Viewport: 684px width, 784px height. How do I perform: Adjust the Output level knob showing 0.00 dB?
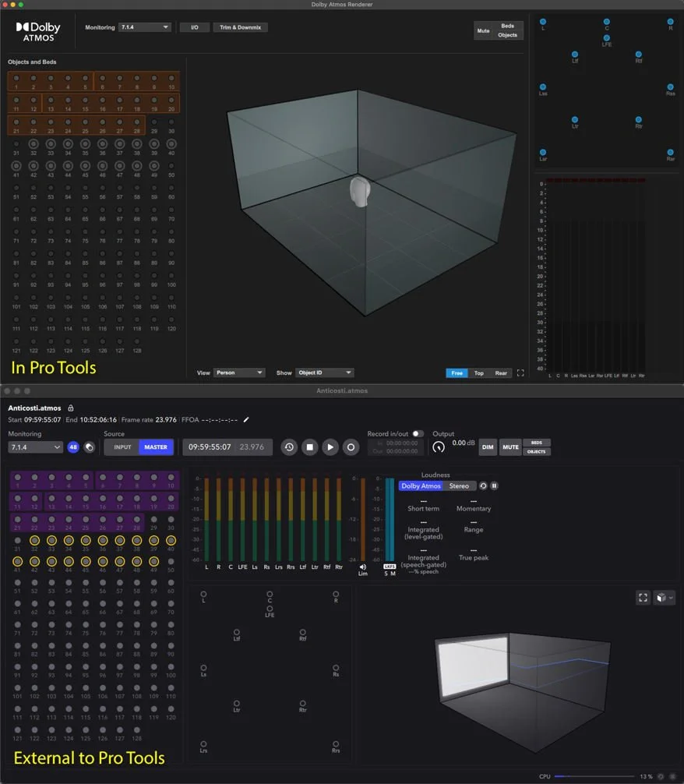pos(439,447)
